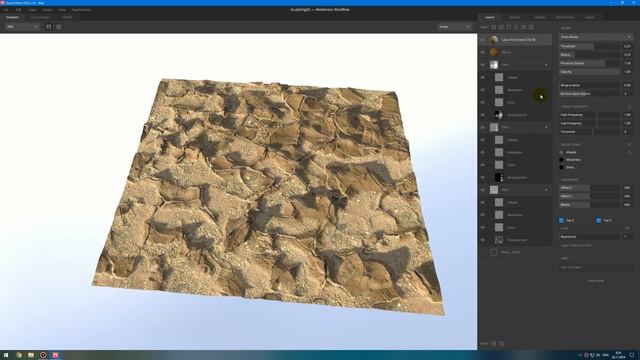Switch to the Local Library tab
The width and height of the screenshot is (640, 360).
click(x=40, y=18)
